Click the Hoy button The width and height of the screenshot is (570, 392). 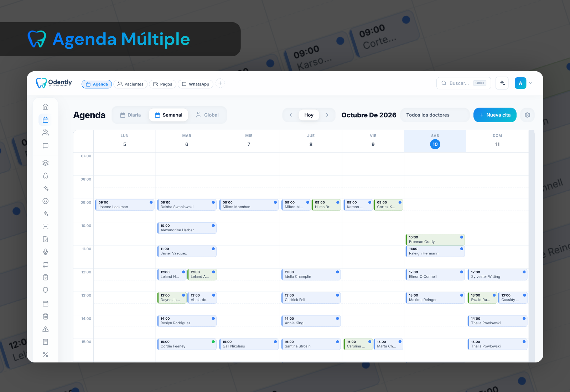click(309, 115)
